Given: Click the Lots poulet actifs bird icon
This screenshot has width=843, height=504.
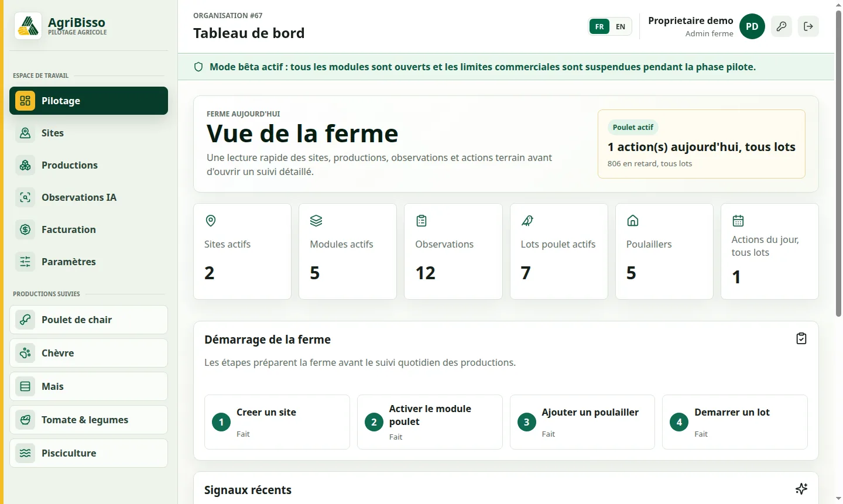Looking at the screenshot, I should [x=527, y=221].
